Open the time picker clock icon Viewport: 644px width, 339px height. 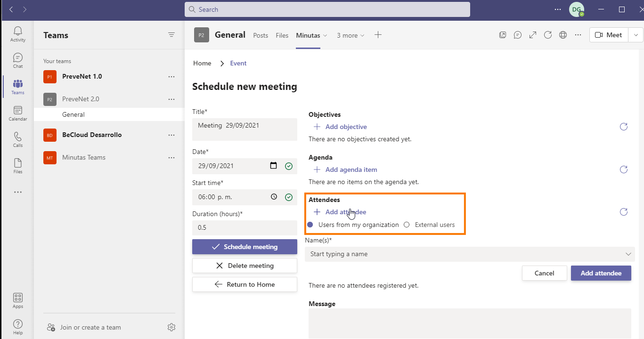[274, 197]
